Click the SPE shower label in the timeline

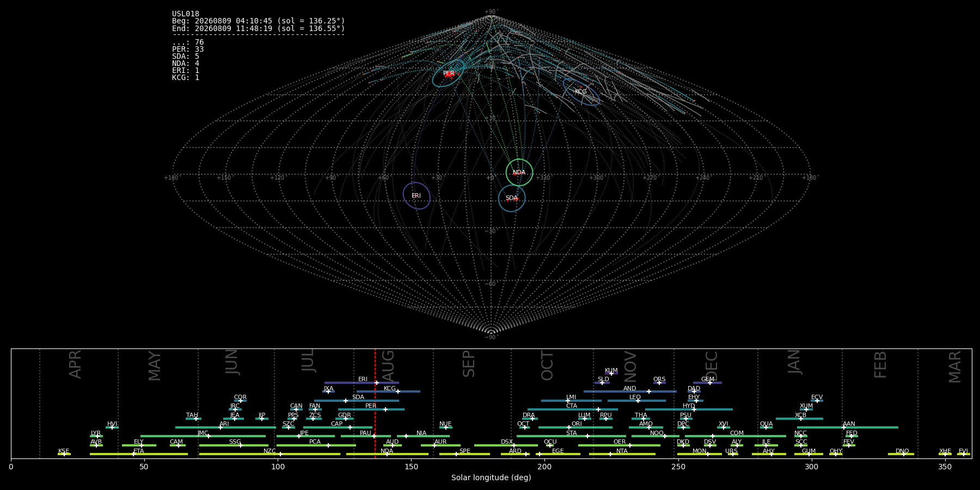(x=465, y=451)
